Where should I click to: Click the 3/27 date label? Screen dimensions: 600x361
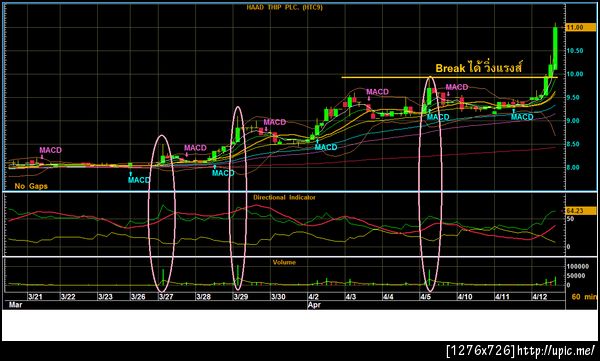(166, 297)
